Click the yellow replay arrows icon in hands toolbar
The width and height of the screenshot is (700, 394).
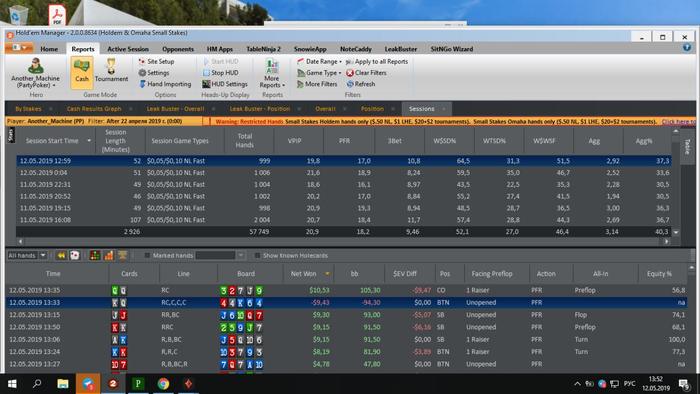[x=62, y=255]
